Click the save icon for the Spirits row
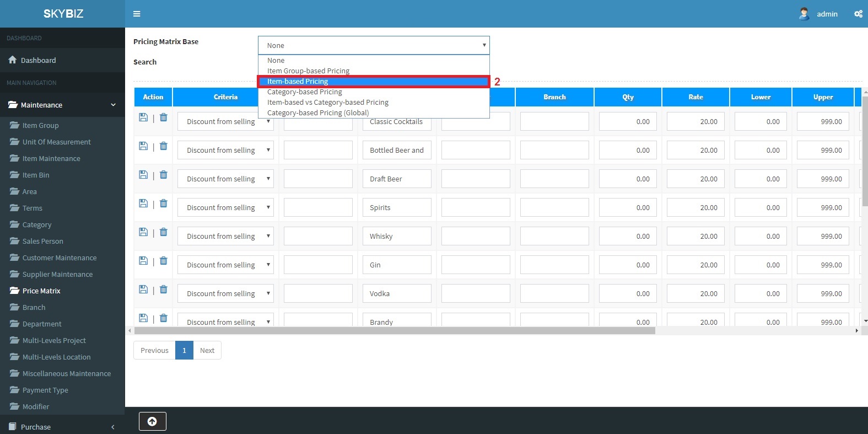The width and height of the screenshot is (868, 434). [143, 203]
